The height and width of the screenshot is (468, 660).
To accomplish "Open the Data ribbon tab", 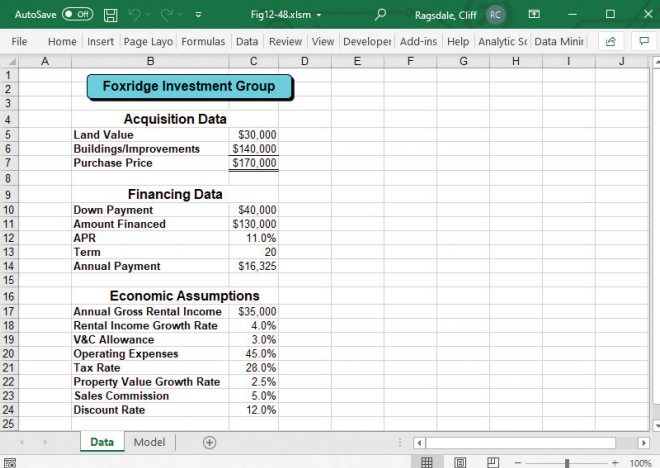I will pos(247,41).
